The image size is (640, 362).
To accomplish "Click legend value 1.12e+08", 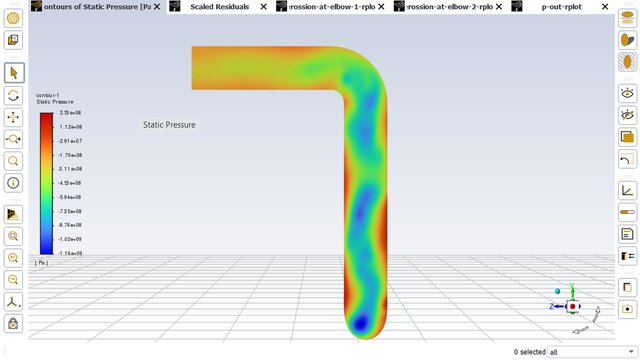I will pos(71,127).
